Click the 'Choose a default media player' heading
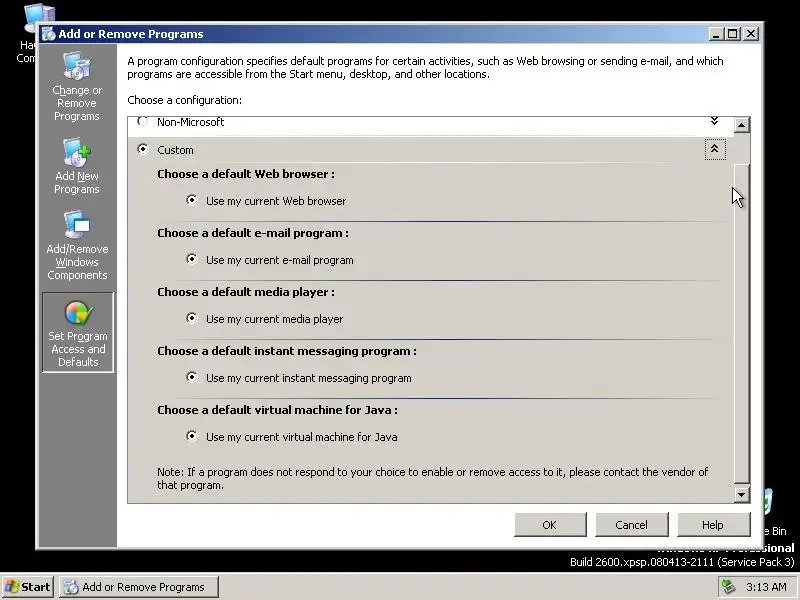Viewport: 800px width, 600px height. 246,292
